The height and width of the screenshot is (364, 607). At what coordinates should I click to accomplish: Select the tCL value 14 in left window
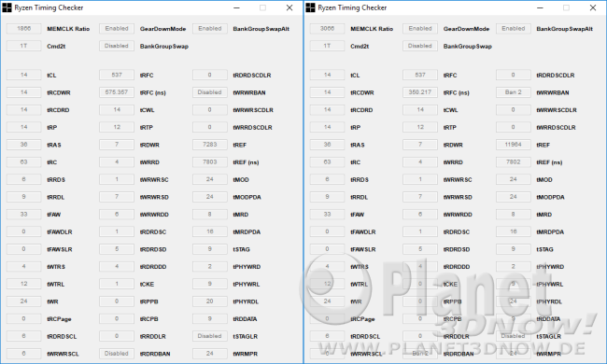coord(23,75)
